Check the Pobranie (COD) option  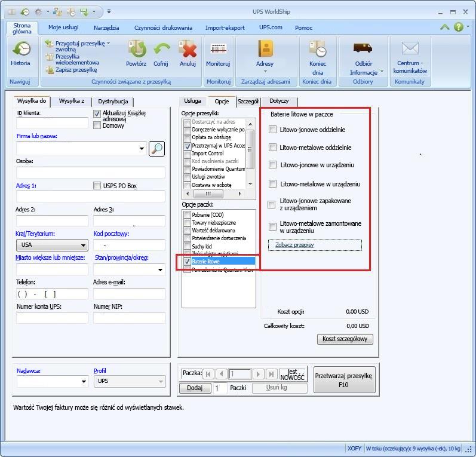[188, 214]
